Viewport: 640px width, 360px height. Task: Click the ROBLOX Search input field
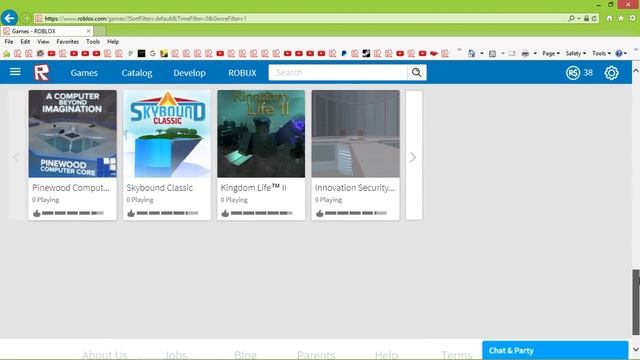[338, 72]
